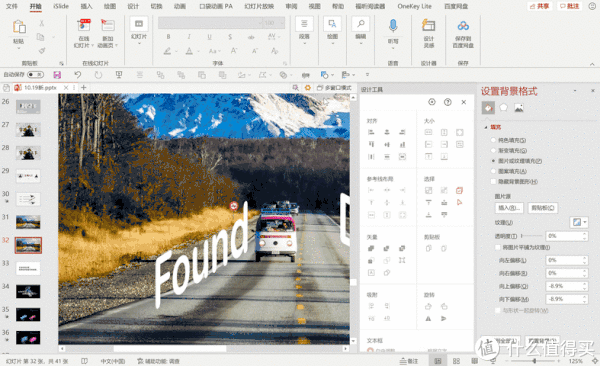Click the flip-horizontal triangle icon under 旋转
The width and height of the screenshot is (600, 366).
click(428, 319)
